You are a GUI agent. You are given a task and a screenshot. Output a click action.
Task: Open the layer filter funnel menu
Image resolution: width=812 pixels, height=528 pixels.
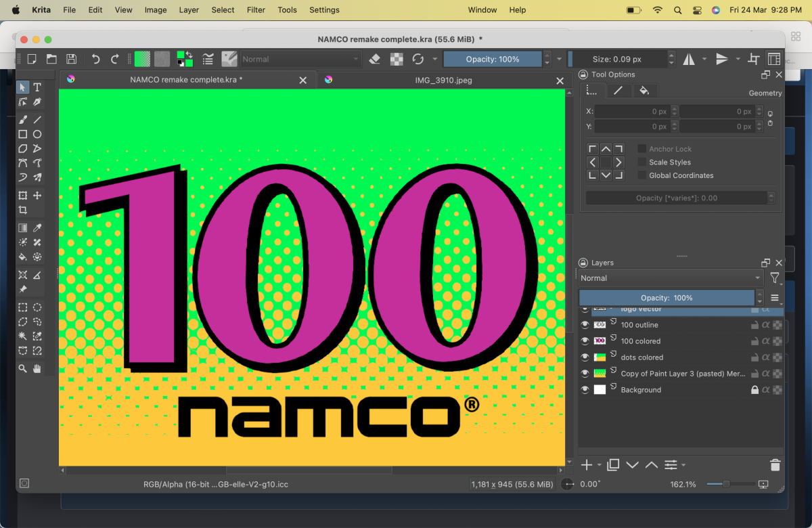[775, 278]
